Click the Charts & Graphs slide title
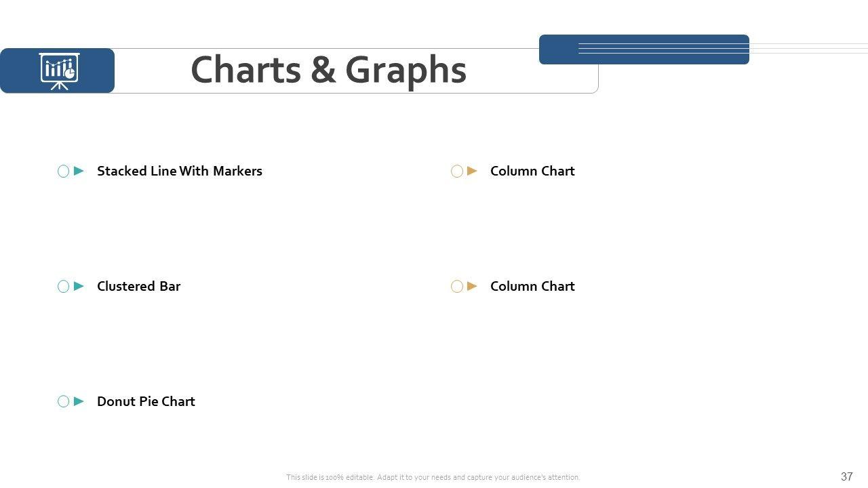Image resolution: width=868 pixels, height=488 pixels. [x=328, y=70]
